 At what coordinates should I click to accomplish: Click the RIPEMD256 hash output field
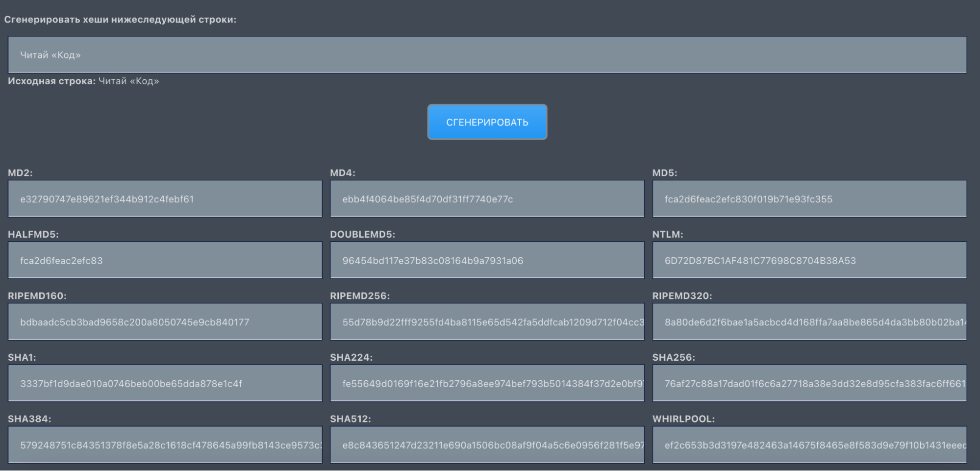point(487,322)
